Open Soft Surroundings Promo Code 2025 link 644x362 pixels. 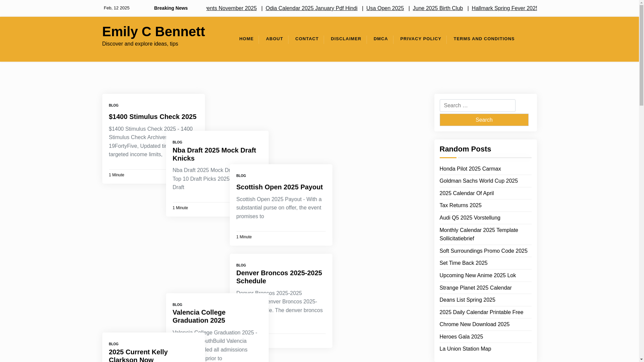point(483,251)
